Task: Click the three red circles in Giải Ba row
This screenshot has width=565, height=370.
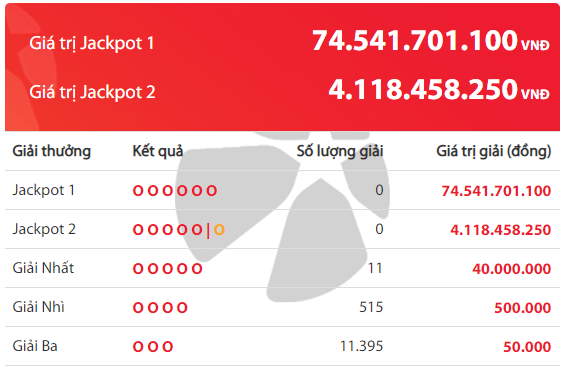Action: click(153, 347)
